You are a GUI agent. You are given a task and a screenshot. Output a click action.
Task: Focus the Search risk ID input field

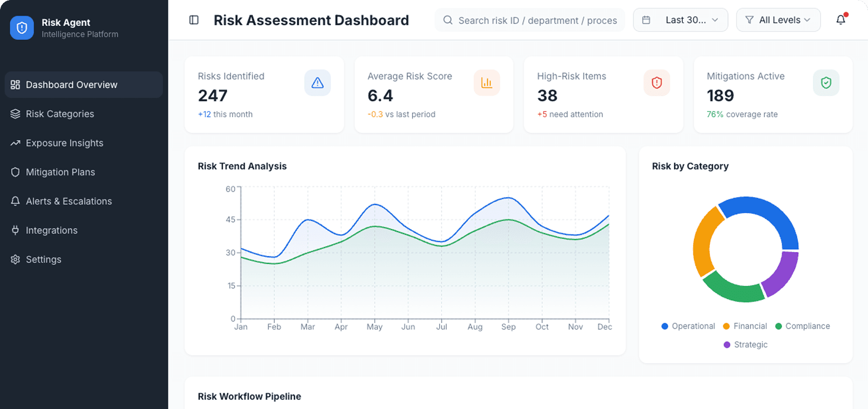click(x=530, y=20)
